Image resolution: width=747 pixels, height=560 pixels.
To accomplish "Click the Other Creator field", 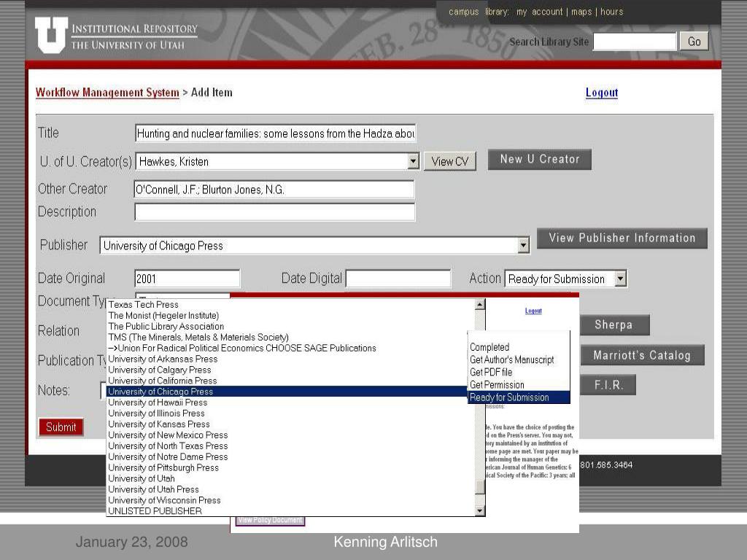I will click(274, 190).
